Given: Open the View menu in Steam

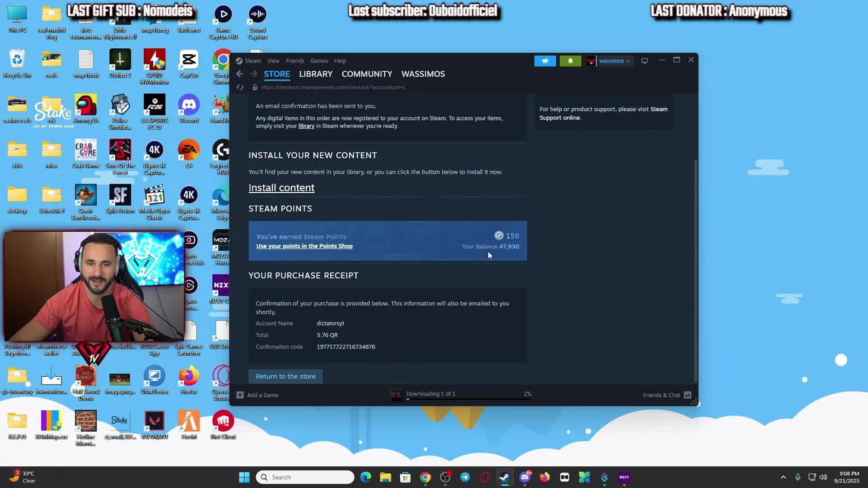Looking at the screenshot, I should (x=273, y=61).
